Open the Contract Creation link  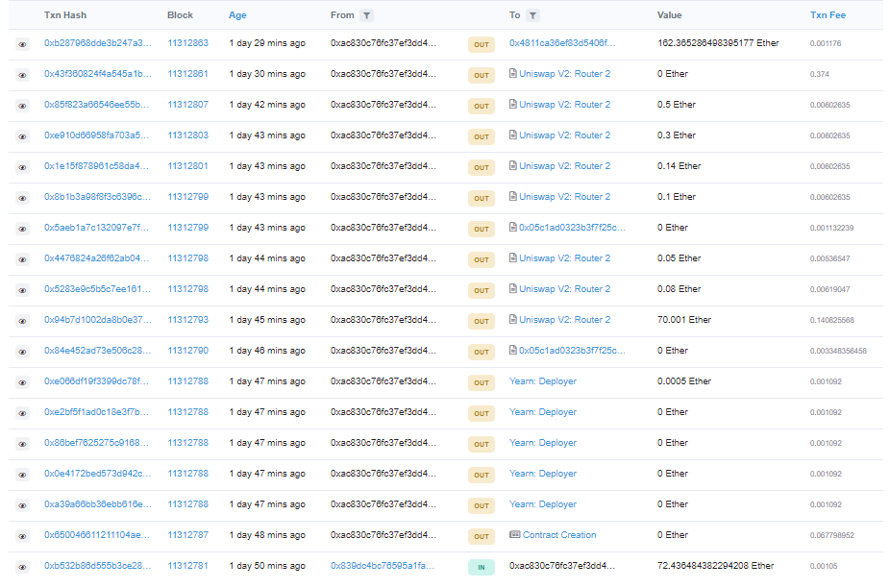559,535
